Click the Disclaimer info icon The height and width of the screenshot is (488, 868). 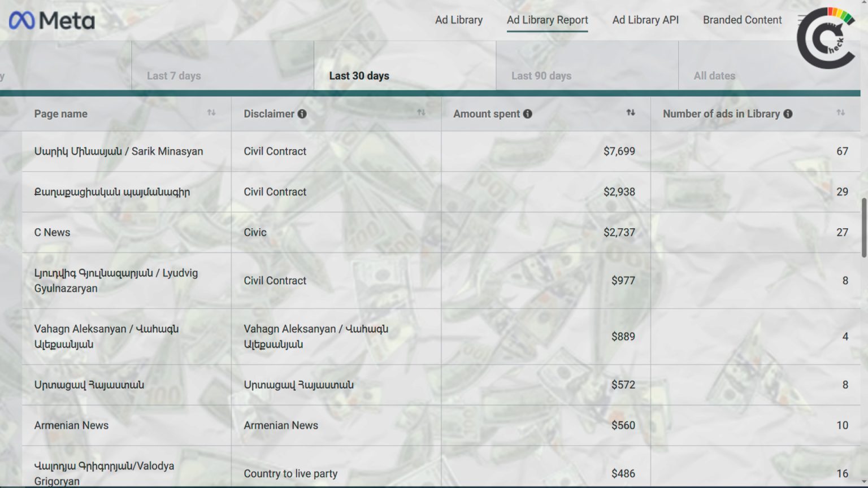click(302, 114)
